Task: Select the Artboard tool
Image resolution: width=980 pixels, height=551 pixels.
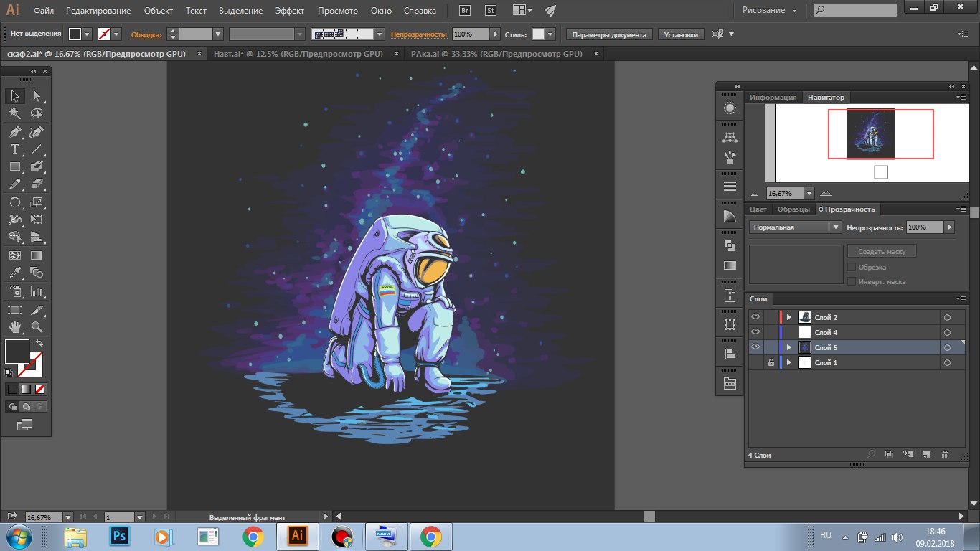Action: [14, 310]
